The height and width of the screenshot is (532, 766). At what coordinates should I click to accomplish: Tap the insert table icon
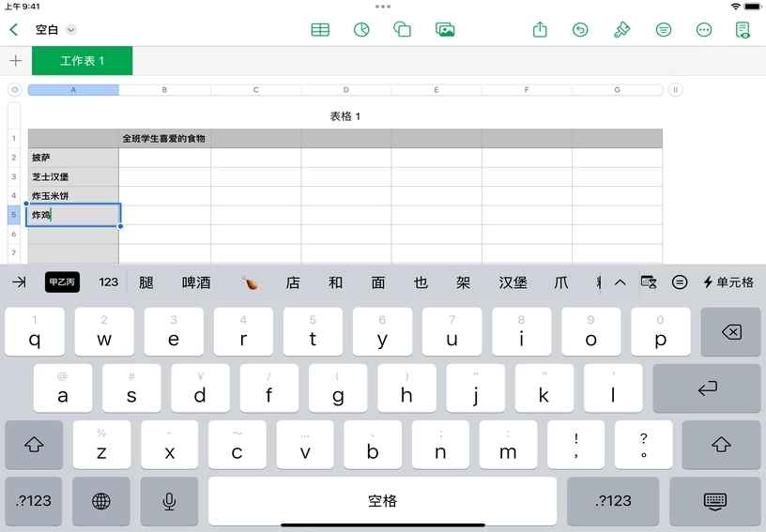coord(320,30)
